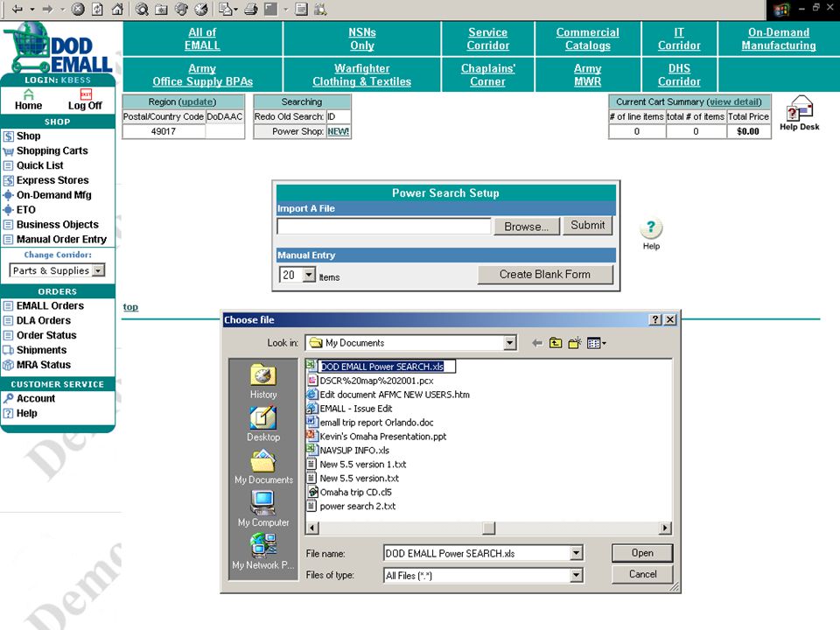
Task: Click the DOD EMALL shopping cart logo
Action: 58,47
